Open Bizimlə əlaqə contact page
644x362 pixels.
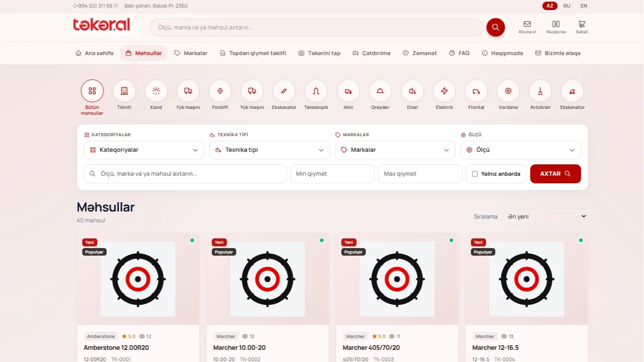pos(558,53)
